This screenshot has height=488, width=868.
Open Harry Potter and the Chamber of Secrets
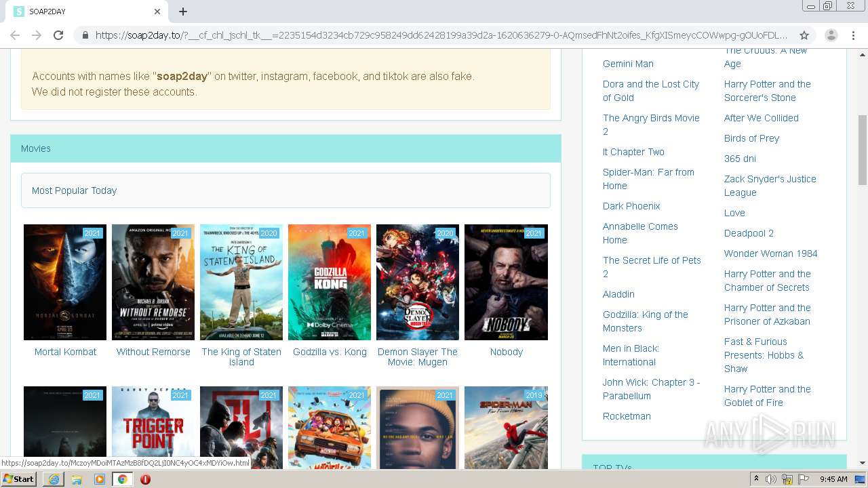pyautogui.click(x=768, y=281)
